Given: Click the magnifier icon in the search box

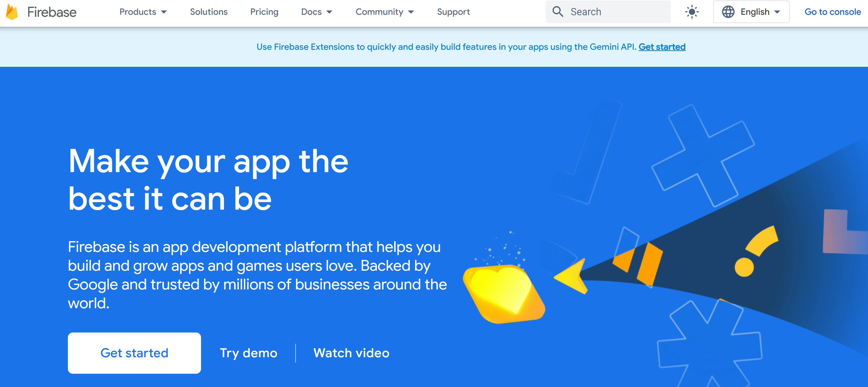Looking at the screenshot, I should click(558, 12).
